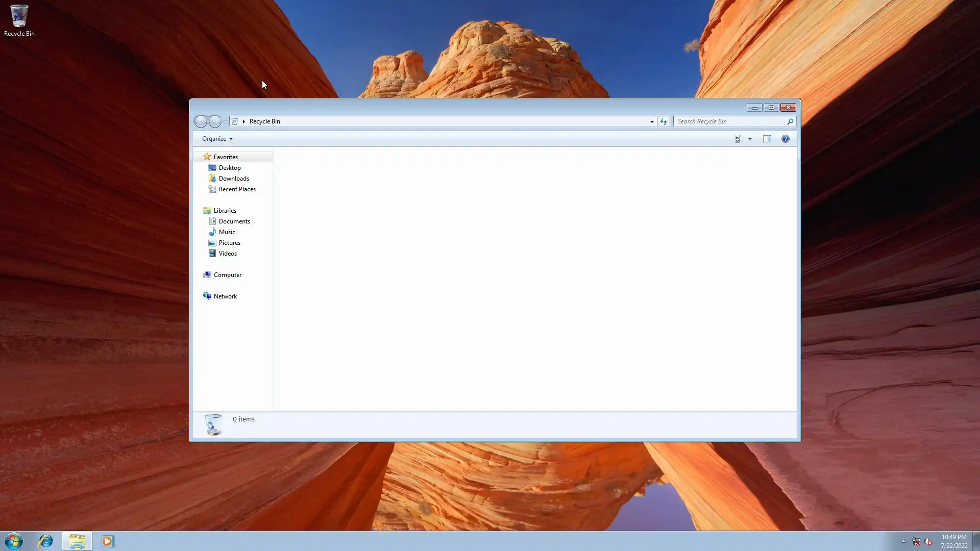
Task: Click Network in the sidebar
Action: [225, 296]
